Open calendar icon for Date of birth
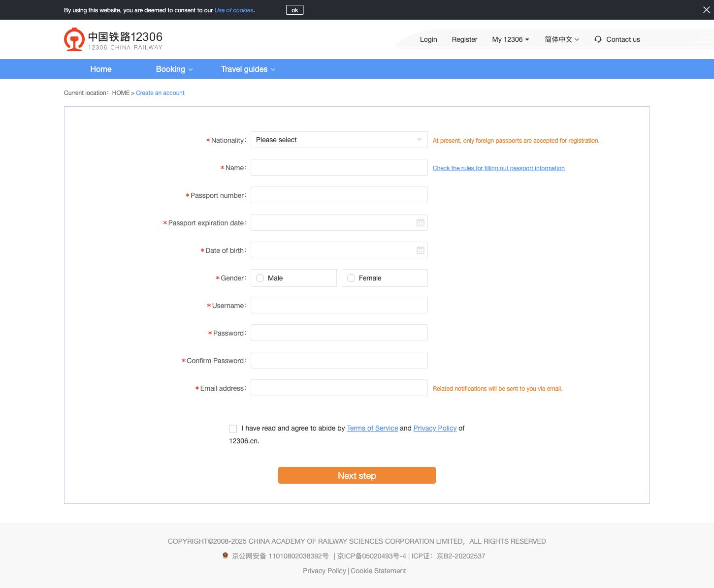Screen dimensions: 714x588 tap(420, 250)
